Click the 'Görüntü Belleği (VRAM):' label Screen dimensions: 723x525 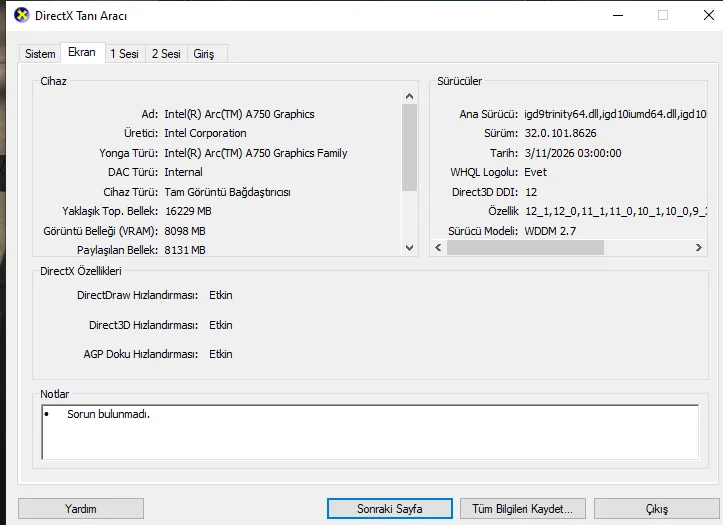(101, 231)
